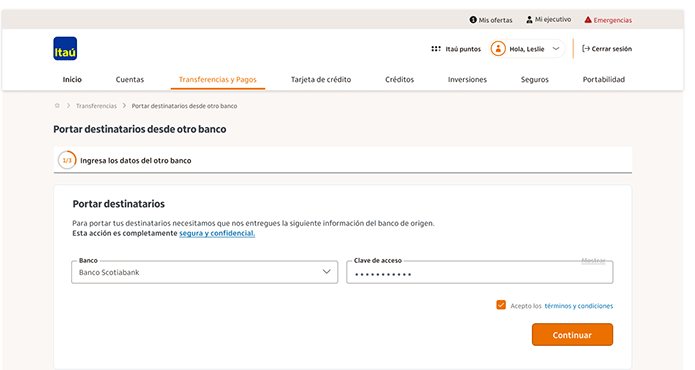Screen dimensions: 695x370
Task: Open Mis ofertas info icon
Action: point(473,20)
